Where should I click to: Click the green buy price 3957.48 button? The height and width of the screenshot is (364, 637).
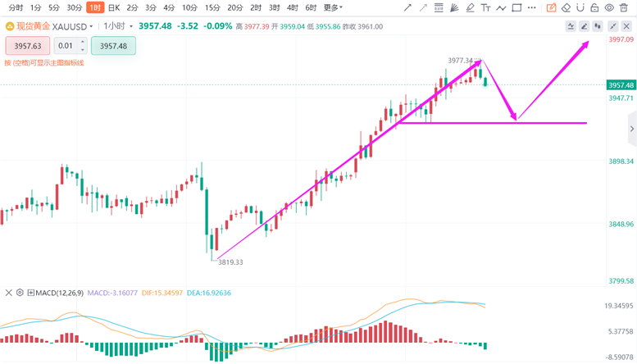pos(113,46)
